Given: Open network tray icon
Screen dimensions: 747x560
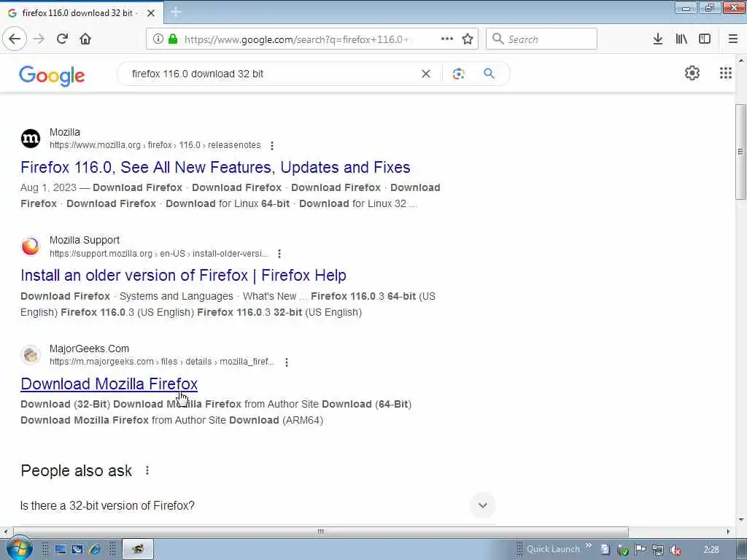Looking at the screenshot, I should click(658, 550).
